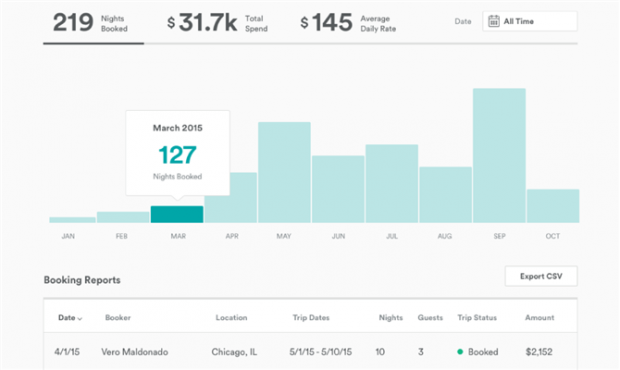This screenshot has height=370, width=620.
Task: Select the tall September bar
Action: pos(499,155)
